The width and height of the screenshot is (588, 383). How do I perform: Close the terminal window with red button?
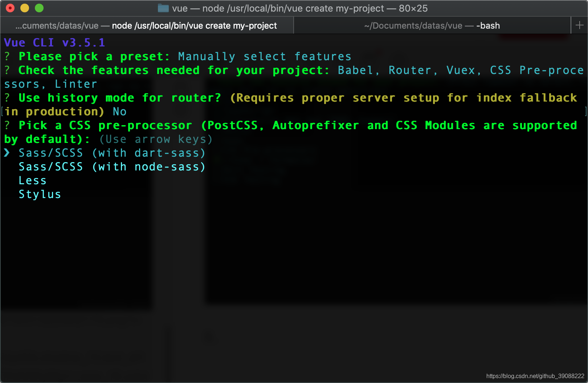point(10,8)
